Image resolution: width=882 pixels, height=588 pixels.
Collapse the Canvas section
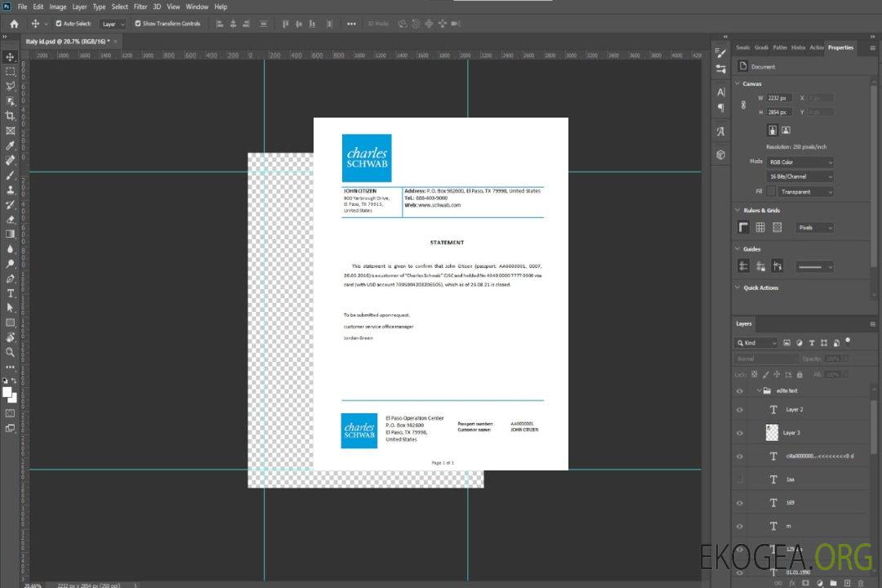tap(737, 83)
